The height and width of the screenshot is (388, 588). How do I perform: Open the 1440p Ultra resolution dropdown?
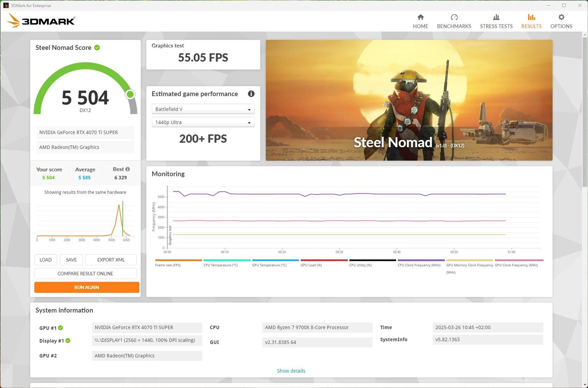pyautogui.click(x=203, y=122)
